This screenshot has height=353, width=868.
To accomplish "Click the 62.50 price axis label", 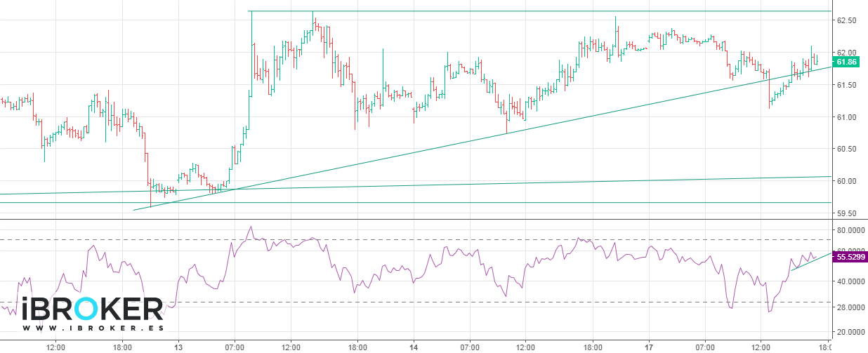I will click(x=846, y=21).
